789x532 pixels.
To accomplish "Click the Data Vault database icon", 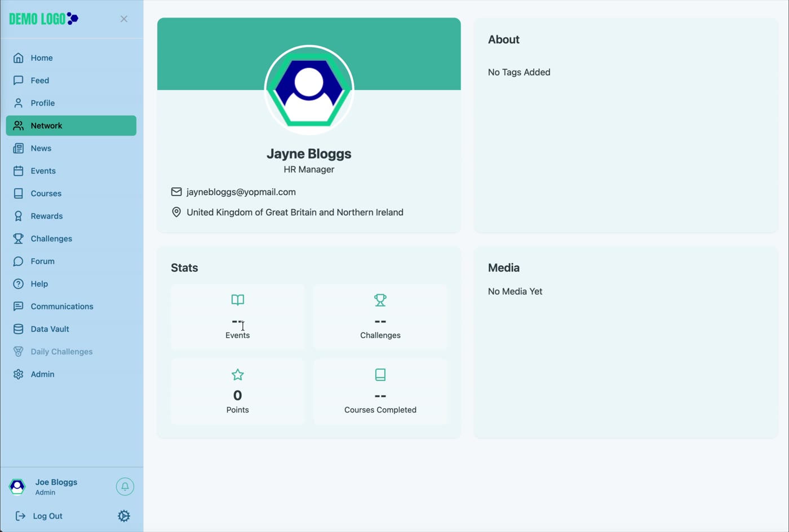I will click(x=19, y=329).
